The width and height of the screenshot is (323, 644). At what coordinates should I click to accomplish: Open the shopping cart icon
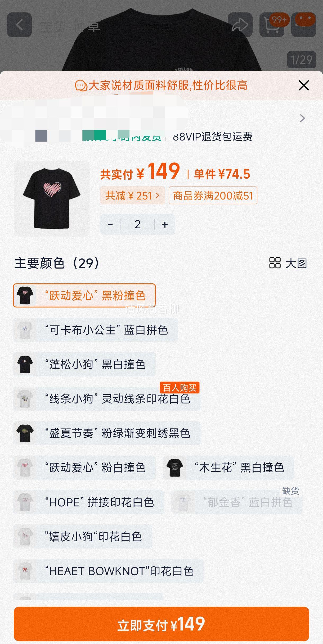coord(272,25)
